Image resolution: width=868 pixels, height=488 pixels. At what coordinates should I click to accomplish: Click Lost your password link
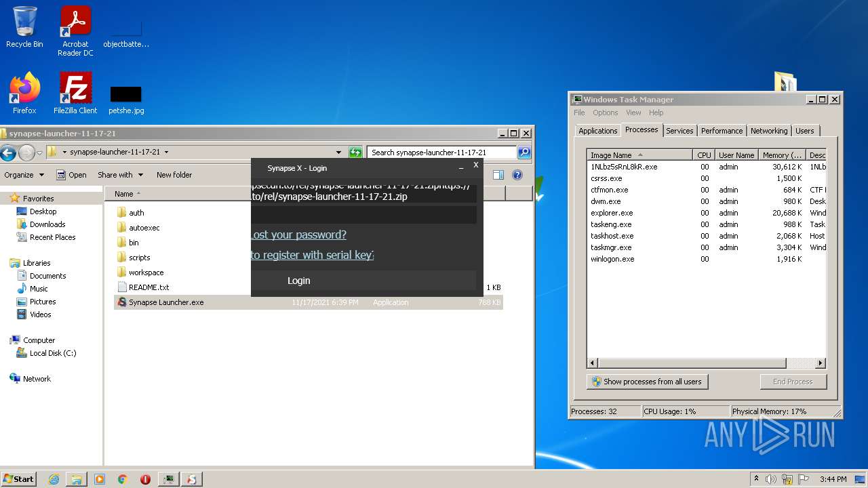coord(298,235)
